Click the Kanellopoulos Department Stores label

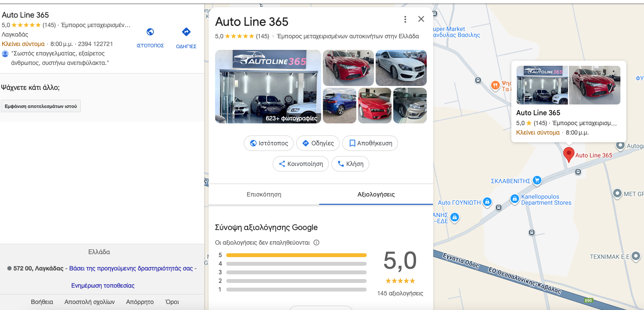pos(546,200)
